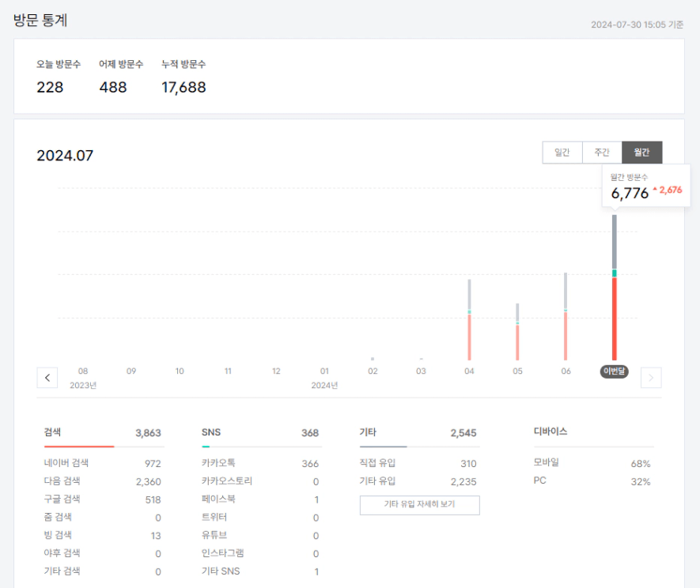Click the next period right arrow
This screenshot has height=588, width=700.
(x=651, y=378)
